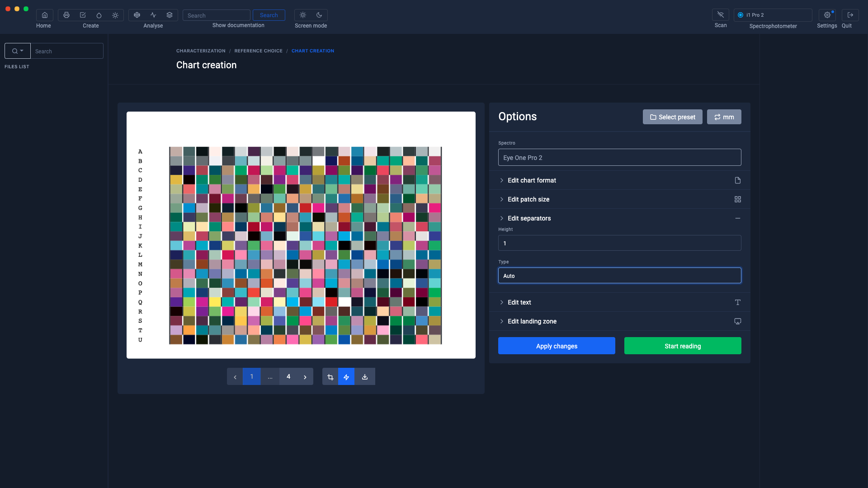868x488 pixels.
Task: Switch to light screen mode sun icon
Action: (x=303, y=15)
